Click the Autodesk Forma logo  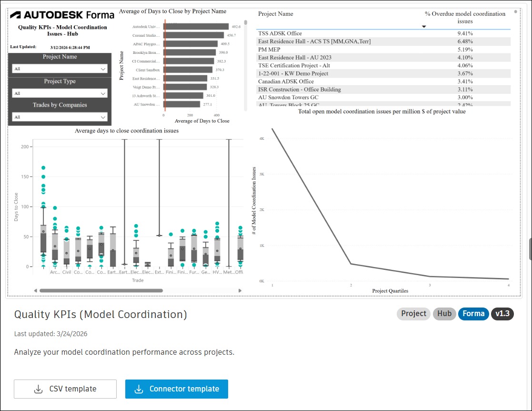[x=62, y=15]
